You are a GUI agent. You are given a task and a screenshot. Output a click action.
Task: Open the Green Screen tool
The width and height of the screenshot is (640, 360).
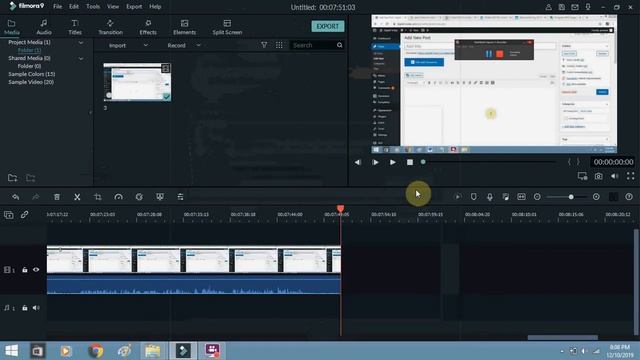click(x=160, y=197)
